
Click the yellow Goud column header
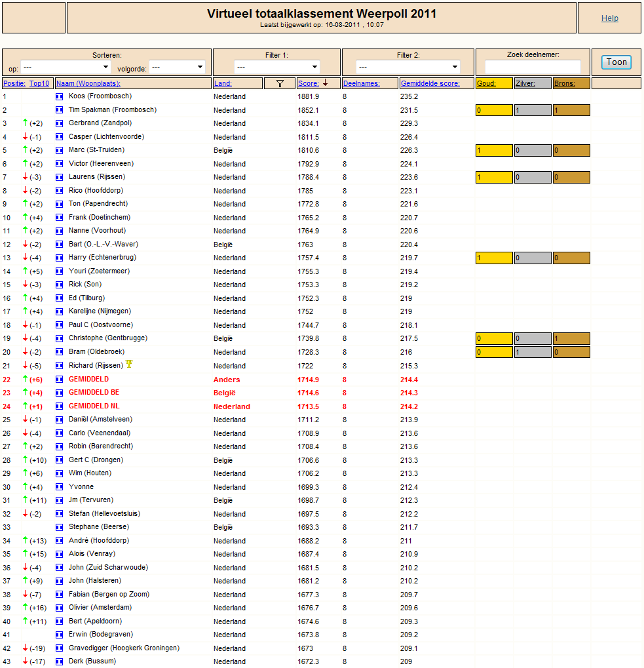coord(486,83)
